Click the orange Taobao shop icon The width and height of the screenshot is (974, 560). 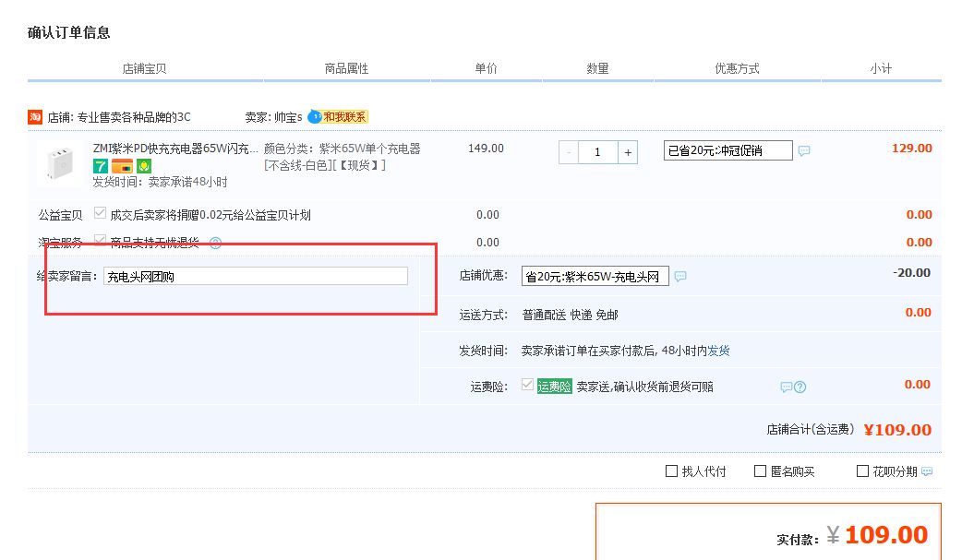35,117
